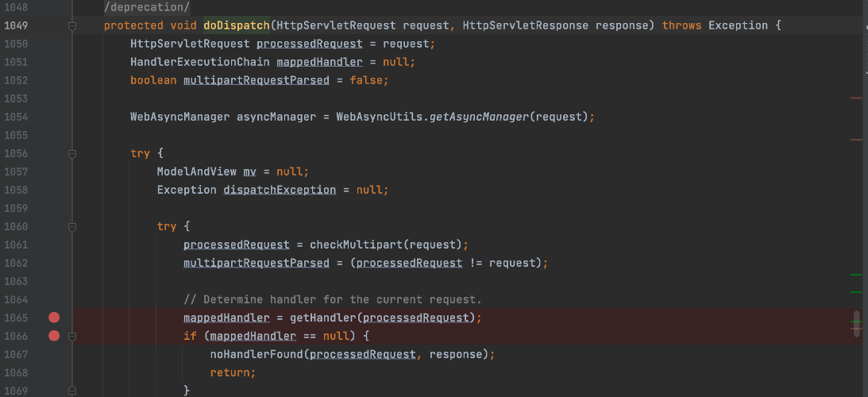Toggle the breakpoint on line 1066
Screen dimensions: 868x397
[54, 336]
